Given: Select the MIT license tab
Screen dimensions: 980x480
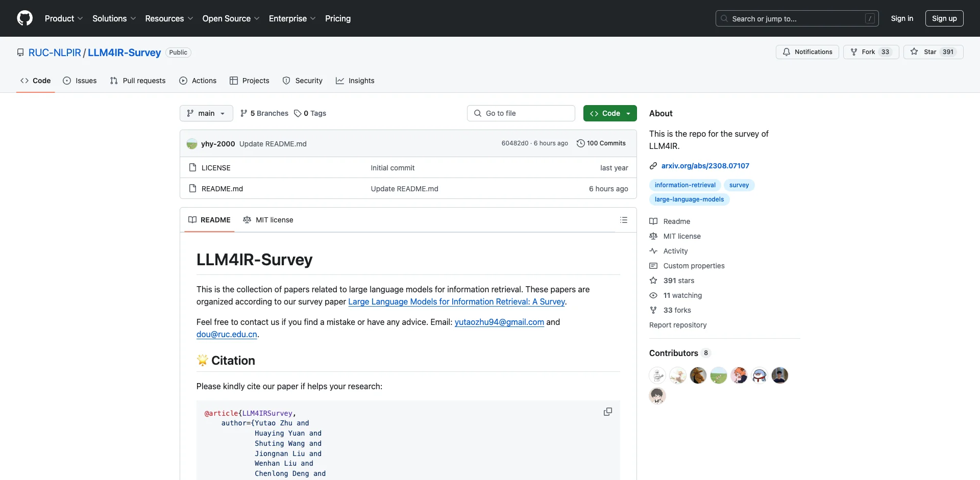Looking at the screenshot, I should pos(268,220).
